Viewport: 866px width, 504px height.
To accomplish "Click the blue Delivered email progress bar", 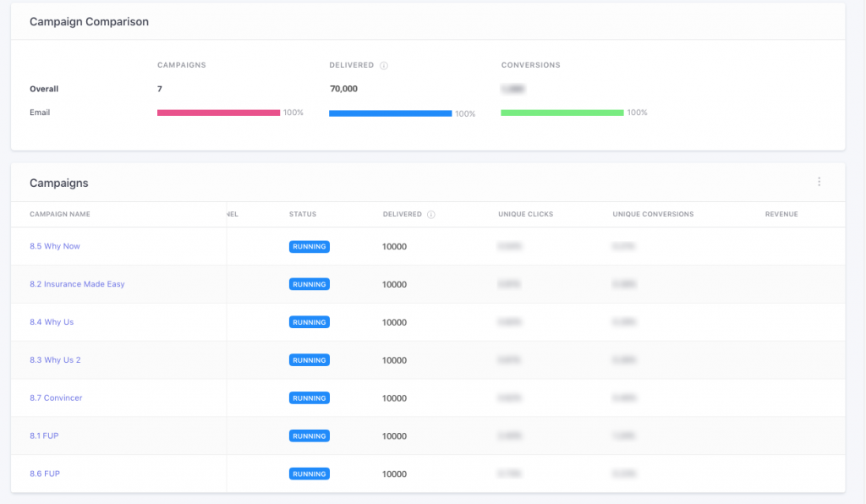I will (390, 113).
